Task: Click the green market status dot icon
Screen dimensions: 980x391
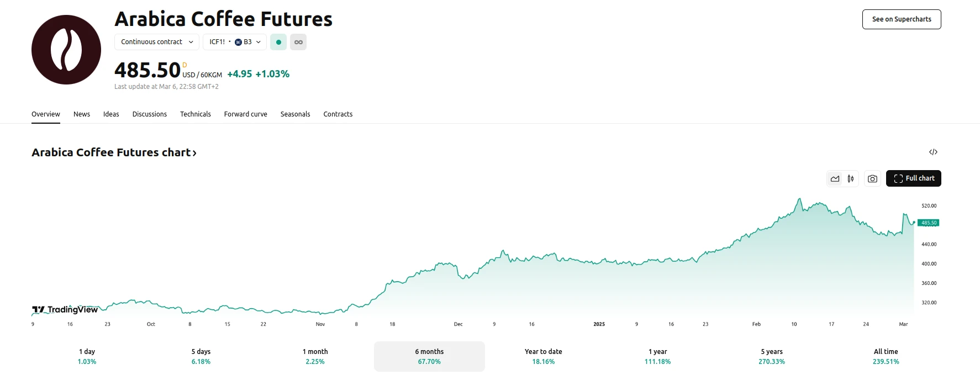Action: pos(278,42)
